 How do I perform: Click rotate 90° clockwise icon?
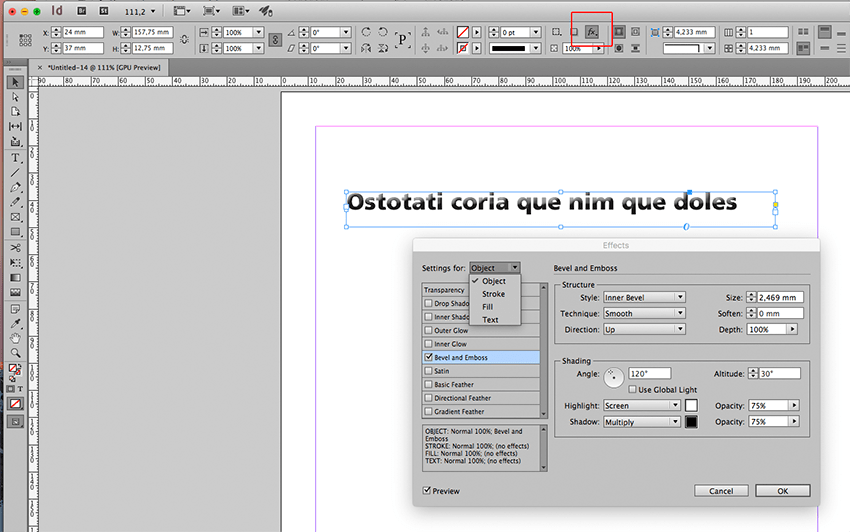point(366,32)
